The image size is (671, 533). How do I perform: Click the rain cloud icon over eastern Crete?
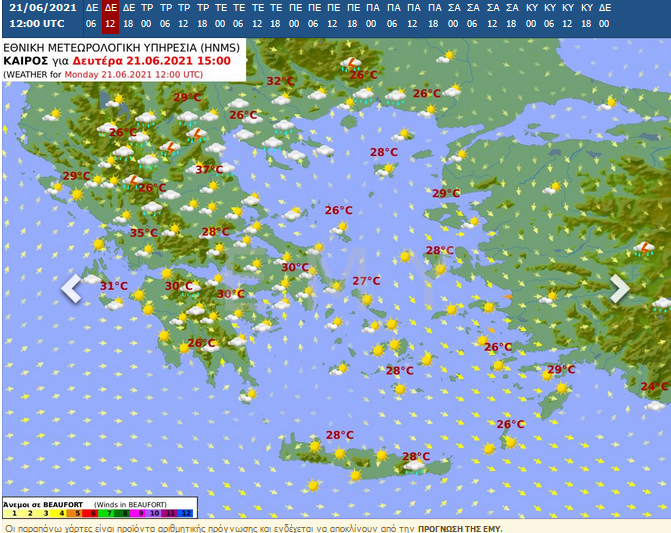[x=415, y=467]
